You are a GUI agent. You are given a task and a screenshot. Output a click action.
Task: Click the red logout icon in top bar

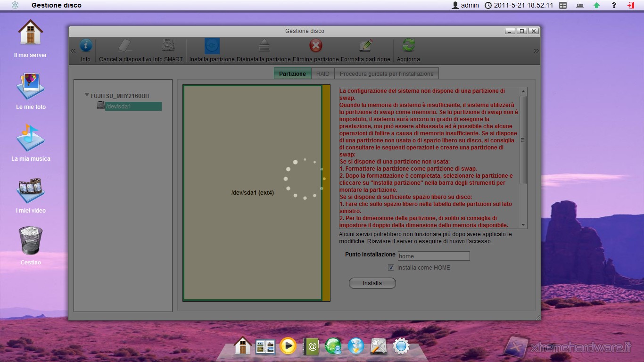click(631, 5)
